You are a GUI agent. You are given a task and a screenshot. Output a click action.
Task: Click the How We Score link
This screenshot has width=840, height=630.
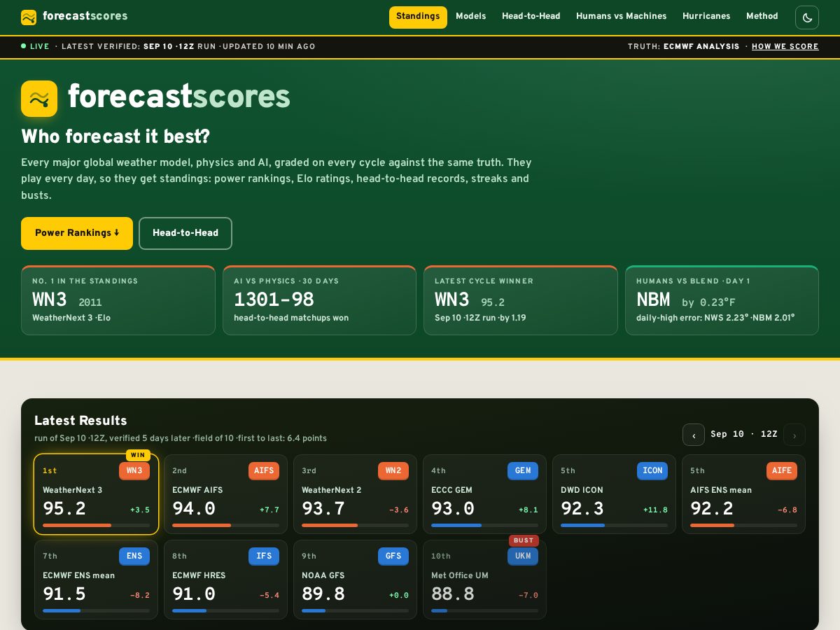(x=785, y=47)
